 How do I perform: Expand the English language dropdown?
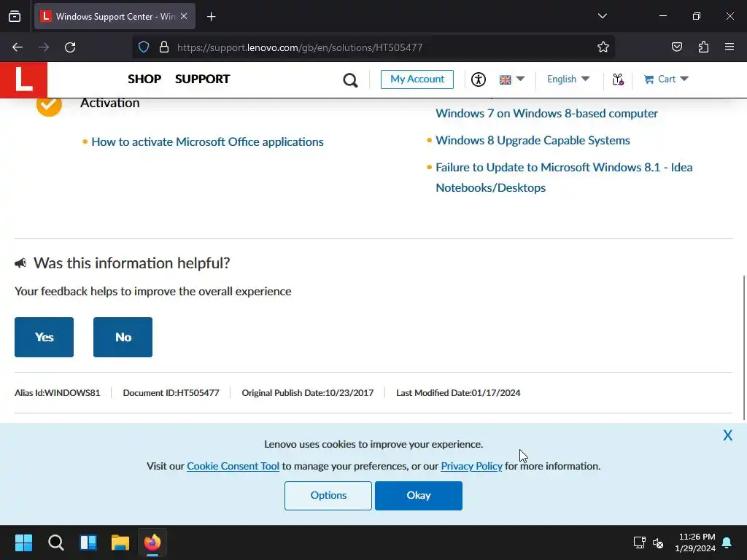[x=568, y=79]
